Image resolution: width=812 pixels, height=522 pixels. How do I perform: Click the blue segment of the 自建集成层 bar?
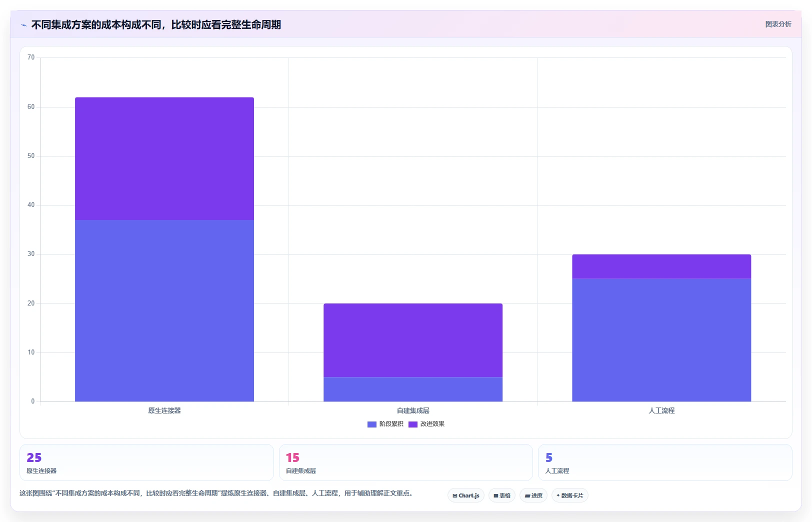pyautogui.click(x=413, y=389)
